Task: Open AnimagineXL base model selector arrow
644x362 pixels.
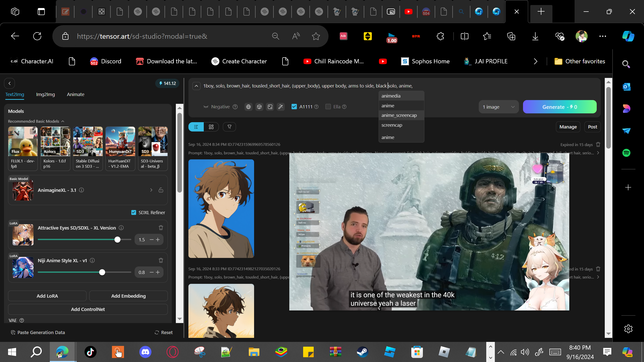Action: (151, 190)
